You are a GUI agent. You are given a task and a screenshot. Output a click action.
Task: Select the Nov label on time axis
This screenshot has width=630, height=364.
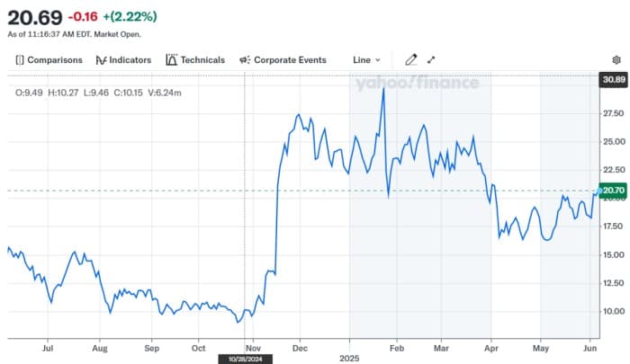252,345
